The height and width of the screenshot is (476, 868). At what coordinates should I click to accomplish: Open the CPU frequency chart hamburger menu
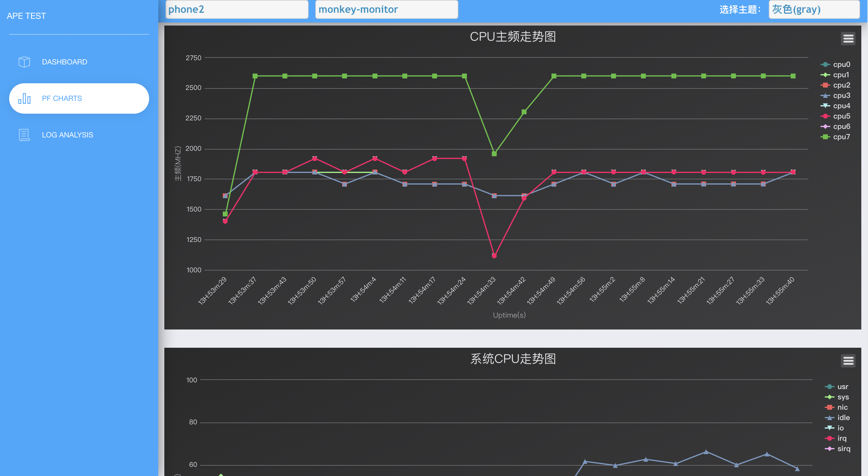click(848, 39)
